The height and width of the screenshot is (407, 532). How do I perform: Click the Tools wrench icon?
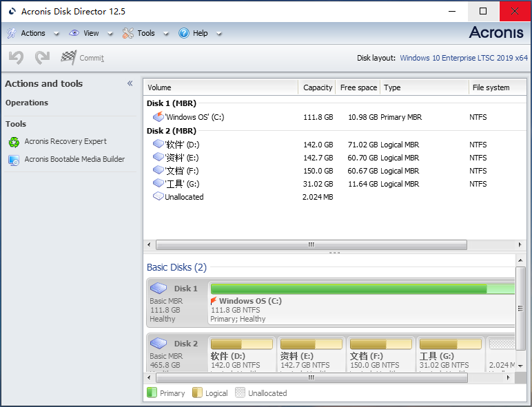128,33
